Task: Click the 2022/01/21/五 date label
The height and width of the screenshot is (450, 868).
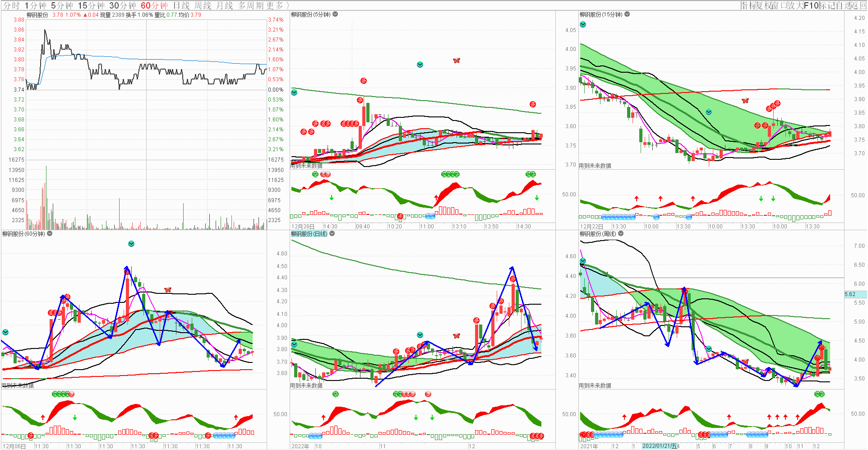Action: pos(660,446)
